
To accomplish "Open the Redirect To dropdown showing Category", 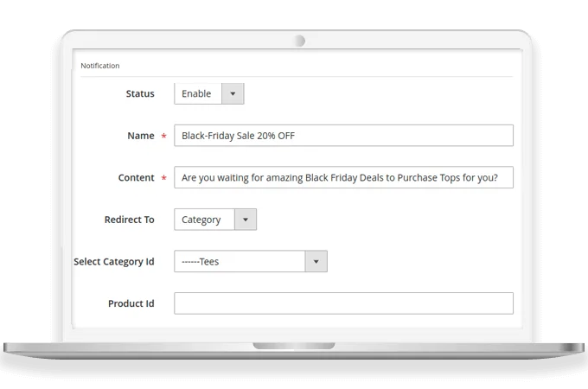I will (x=215, y=220).
